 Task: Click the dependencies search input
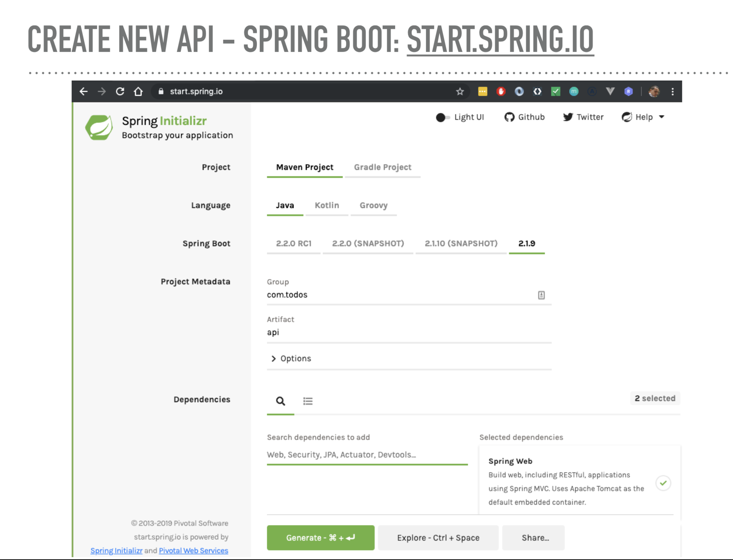[x=367, y=455]
